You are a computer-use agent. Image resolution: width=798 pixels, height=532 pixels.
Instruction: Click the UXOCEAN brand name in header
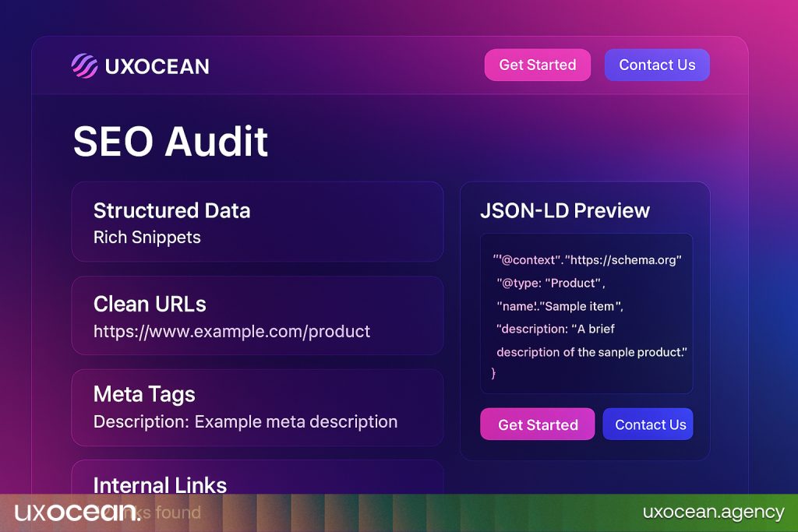point(157,67)
